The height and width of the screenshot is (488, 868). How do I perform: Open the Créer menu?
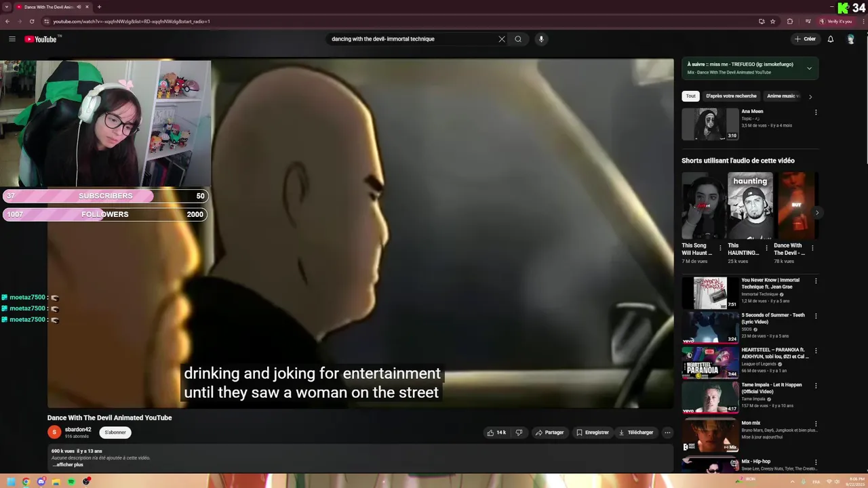coord(805,39)
